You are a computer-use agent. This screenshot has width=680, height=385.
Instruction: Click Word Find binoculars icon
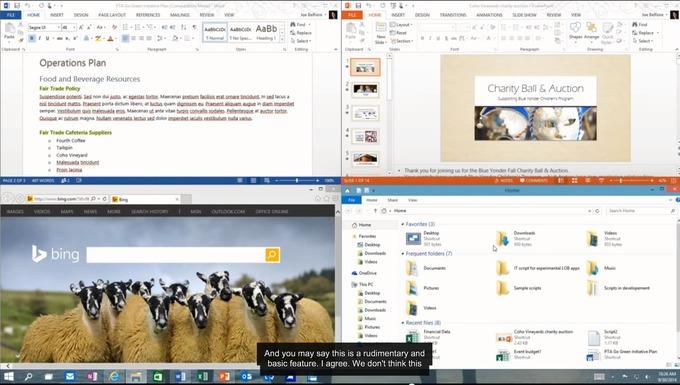tap(293, 25)
